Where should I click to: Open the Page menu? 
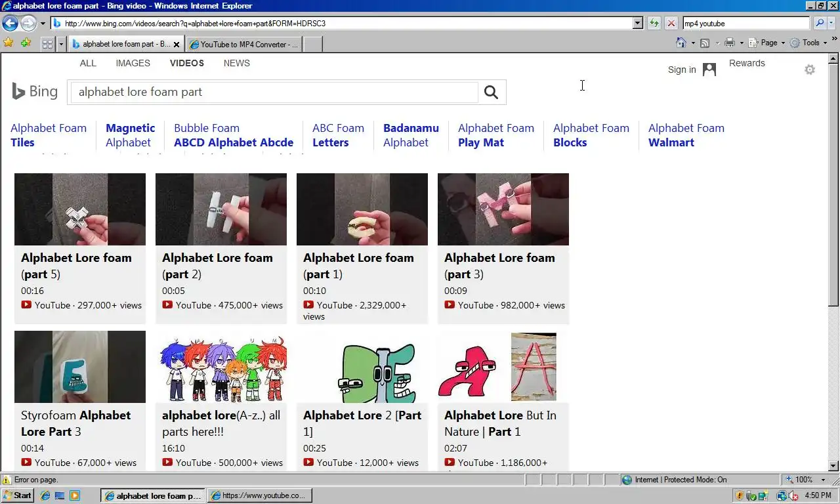[x=768, y=43]
